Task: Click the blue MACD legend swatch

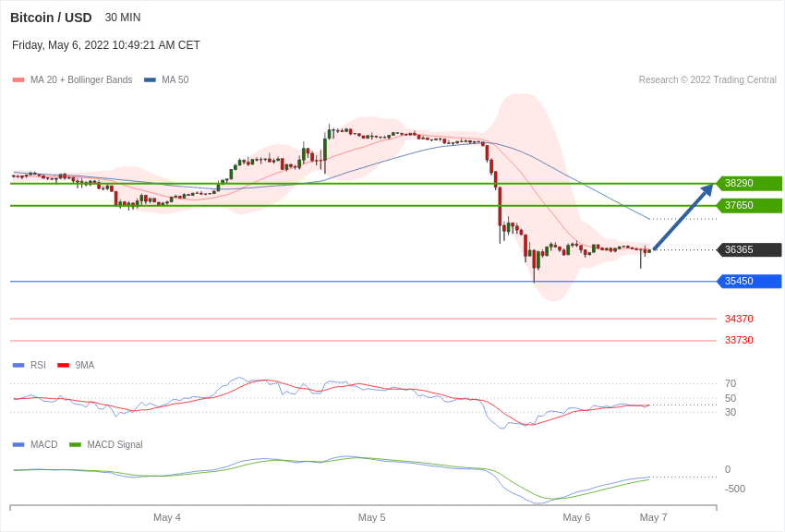Action: [18, 444]
